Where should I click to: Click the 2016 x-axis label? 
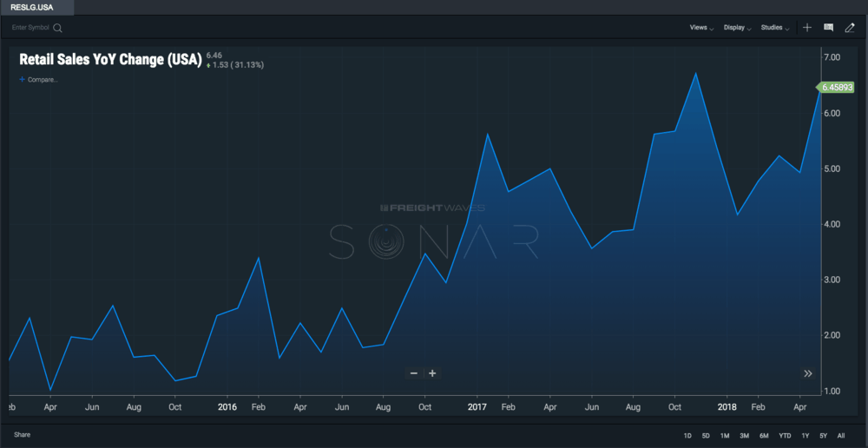[227, 407]
